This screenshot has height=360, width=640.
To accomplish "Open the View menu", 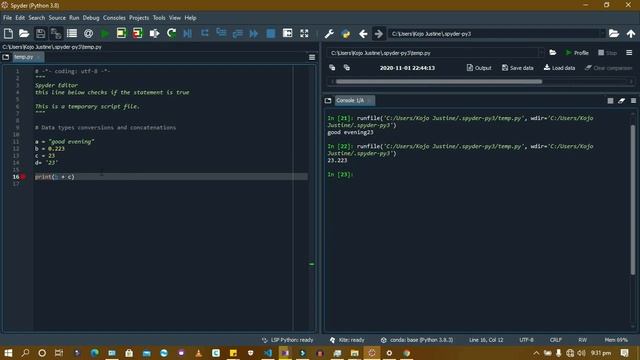I will coord(175,18).
